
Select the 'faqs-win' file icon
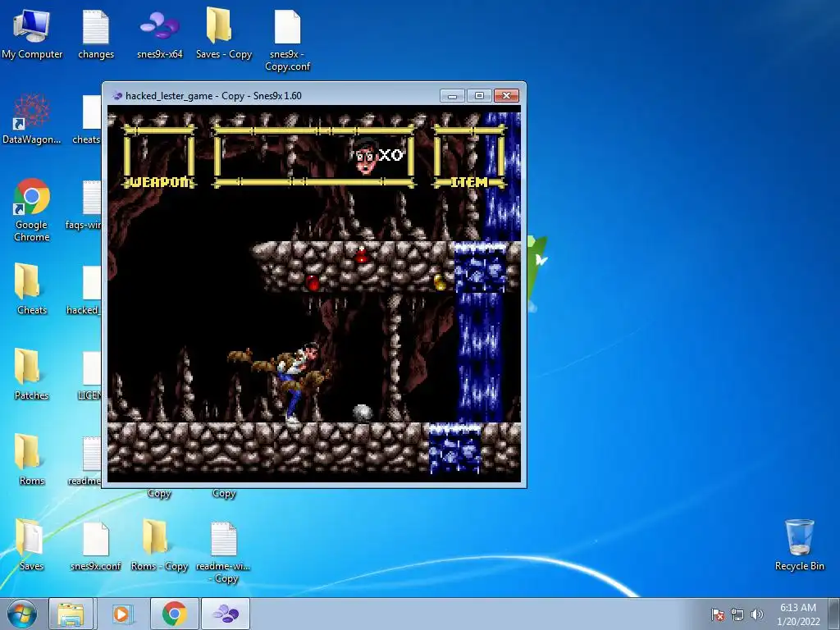[85, 204]
